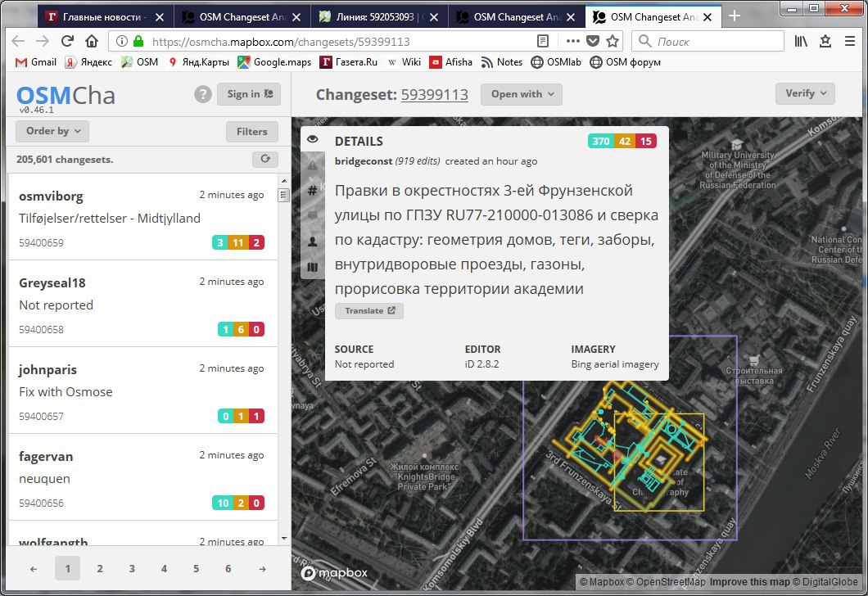Click the browser search field Поиск
Image resolution: width=868 pixels, height=596 pixels.
click(x=709, y=41)
